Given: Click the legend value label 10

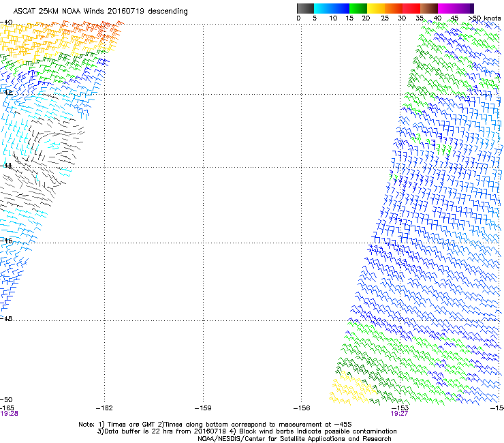Looking at the screenshot, I should [333, 18].
